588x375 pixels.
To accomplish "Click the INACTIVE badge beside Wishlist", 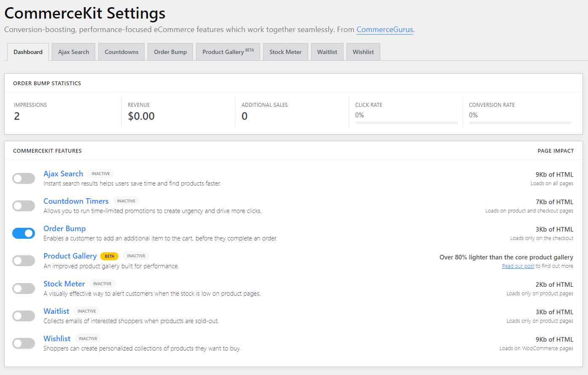I will coord(88,338).
